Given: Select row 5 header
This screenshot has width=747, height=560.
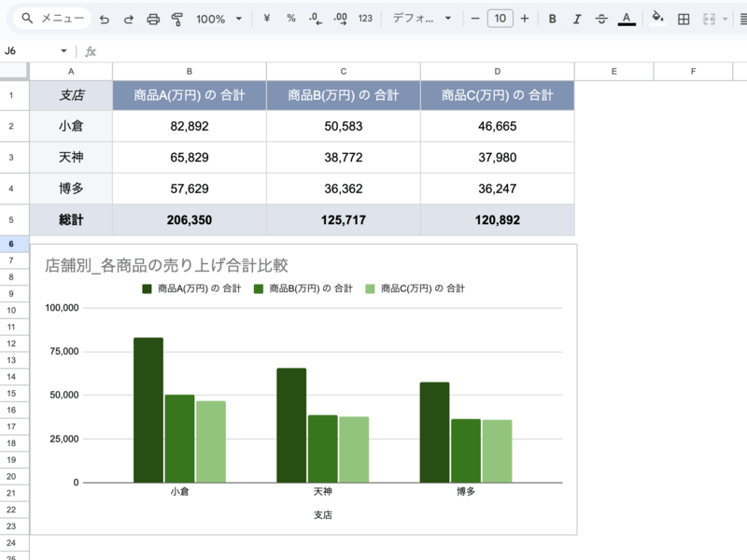Looking at the screenshot, I should click(11, 220).
